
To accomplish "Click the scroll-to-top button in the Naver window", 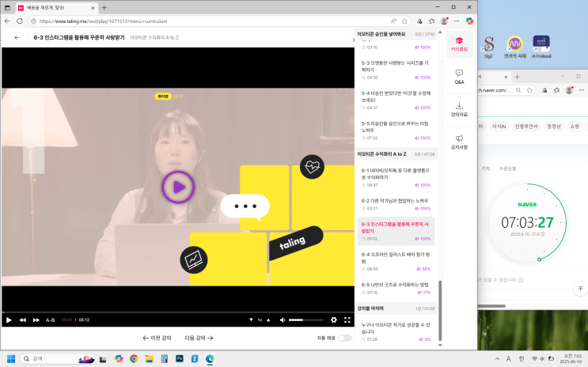I will coord(580,288).
